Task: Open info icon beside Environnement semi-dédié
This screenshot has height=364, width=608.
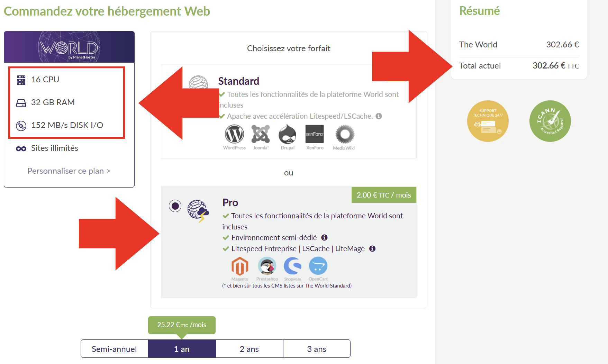Action: pyautogui.click(x=324, y=238)
